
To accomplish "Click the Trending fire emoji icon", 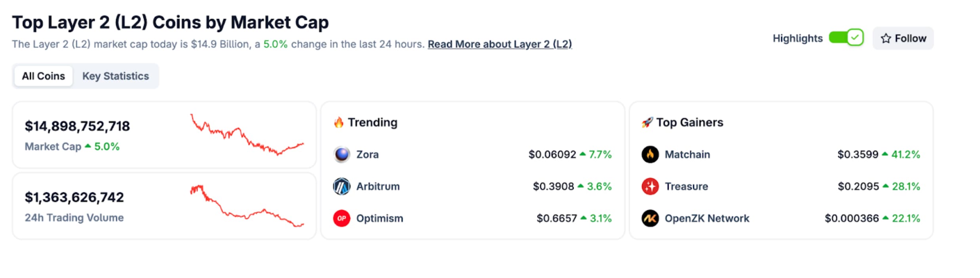I will tap(339, 123).
